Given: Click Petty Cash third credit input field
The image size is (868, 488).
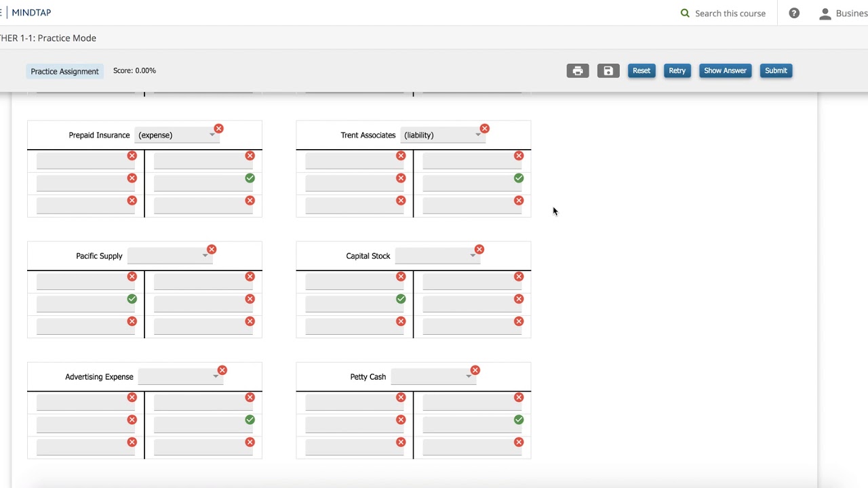Looking at the screenshot, I should (x=472, y=447).
